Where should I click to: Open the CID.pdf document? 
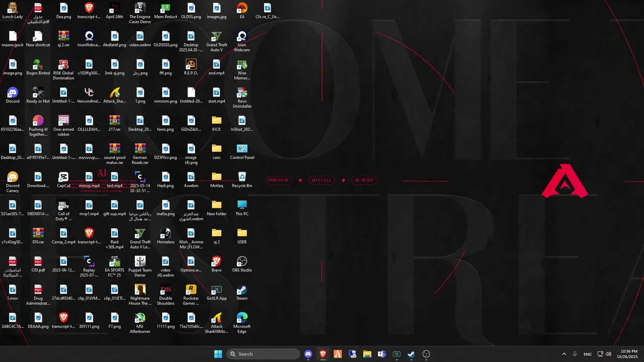(38, 264)
